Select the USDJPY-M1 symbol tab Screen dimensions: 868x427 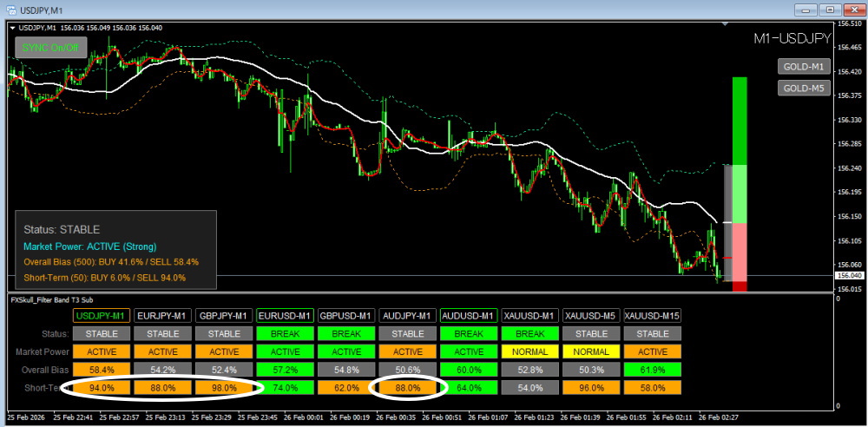(102, 315)
